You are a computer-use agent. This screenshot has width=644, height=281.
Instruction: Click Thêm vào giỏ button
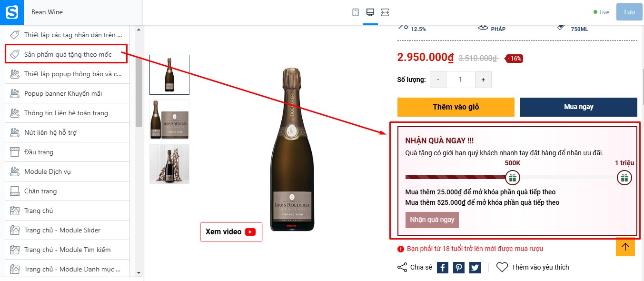point(456,107)
